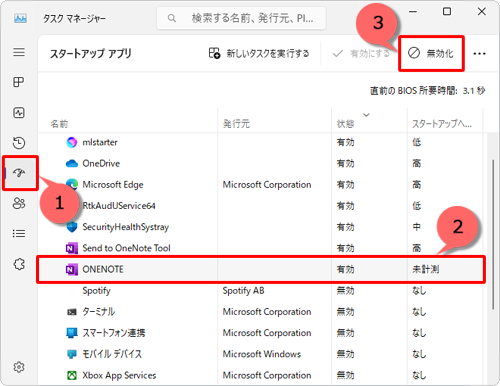500x386 pixels.
Task: Sort by the 発行元 column header
Action: pos(236,124)
